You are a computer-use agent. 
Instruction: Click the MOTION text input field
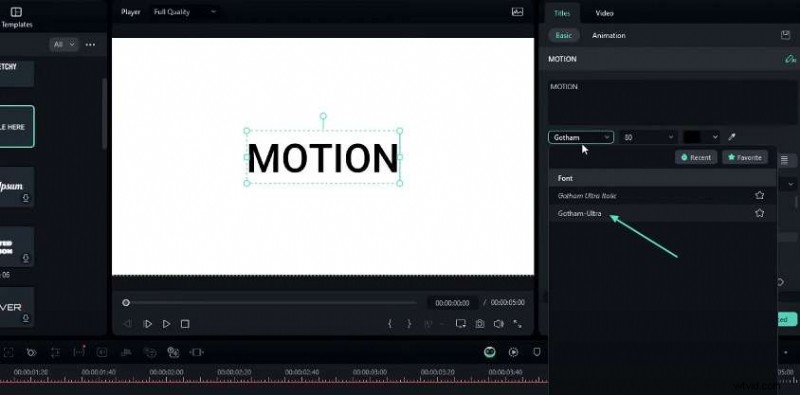(x=672, y=102)
